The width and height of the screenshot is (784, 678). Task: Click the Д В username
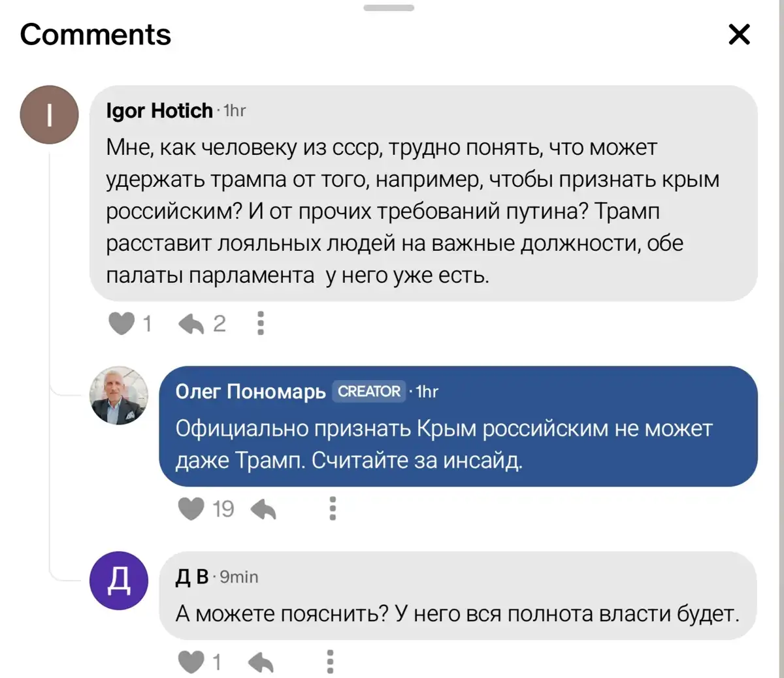pos(191,577)
